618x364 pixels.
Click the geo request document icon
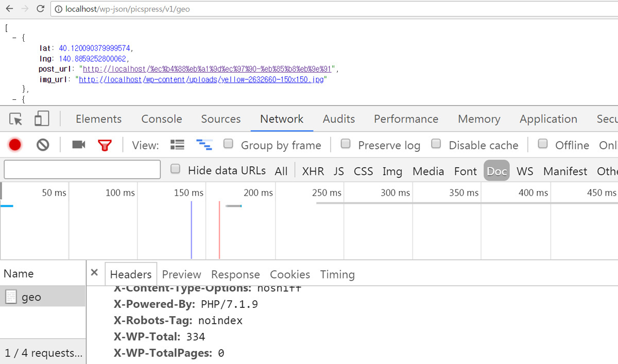[x=11, y=297]
